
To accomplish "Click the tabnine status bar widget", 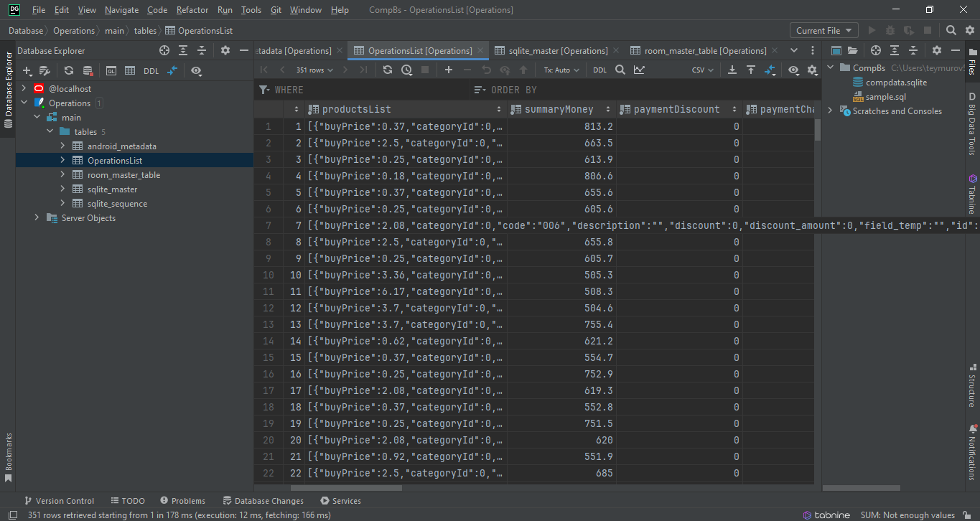I will (x=826, y=515).
